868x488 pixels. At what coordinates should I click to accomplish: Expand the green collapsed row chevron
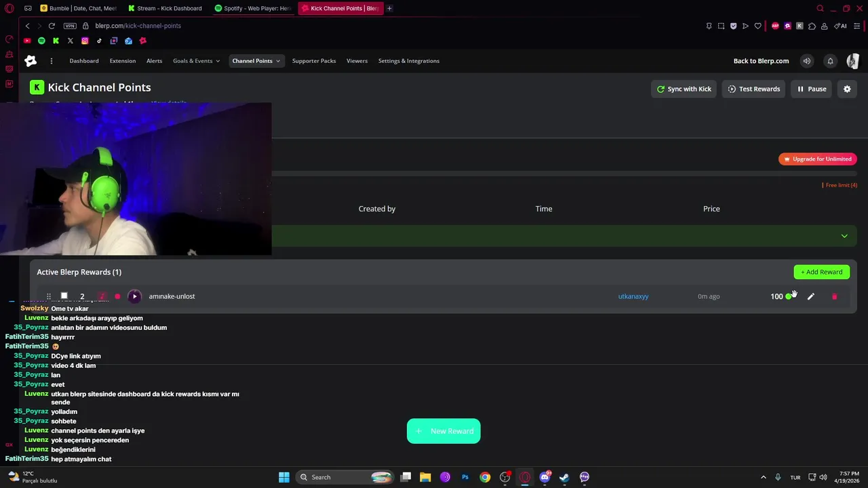click(844, 236)
